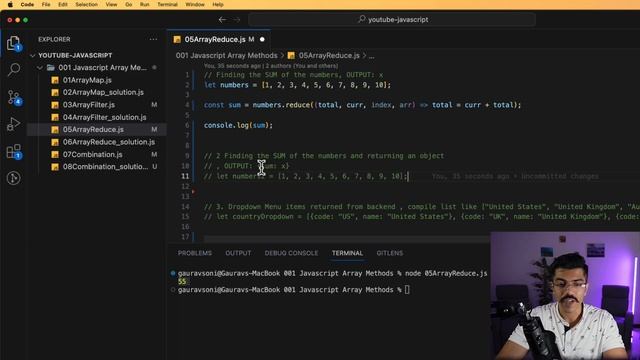Select the 05ArrayReduce.js editor tab
The width and height of the screenshot is (640, 360).
click(219, 39)
